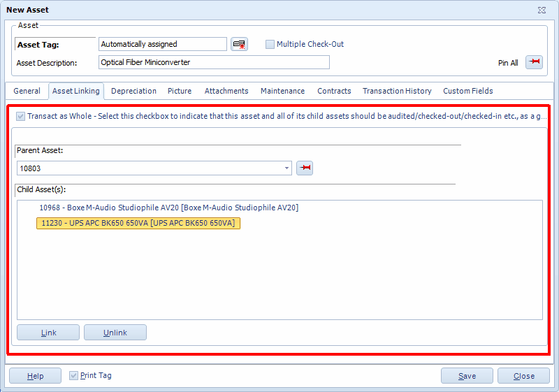This screenshot has height=392, width=559.
Task: Open the Depreciation tab
Action: tap(133, 91)
